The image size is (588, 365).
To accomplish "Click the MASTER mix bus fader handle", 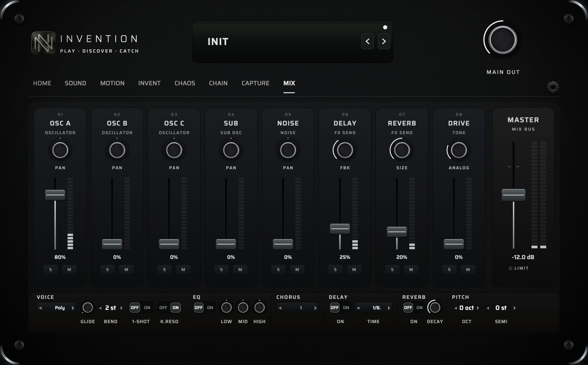I will click(513, 195).
